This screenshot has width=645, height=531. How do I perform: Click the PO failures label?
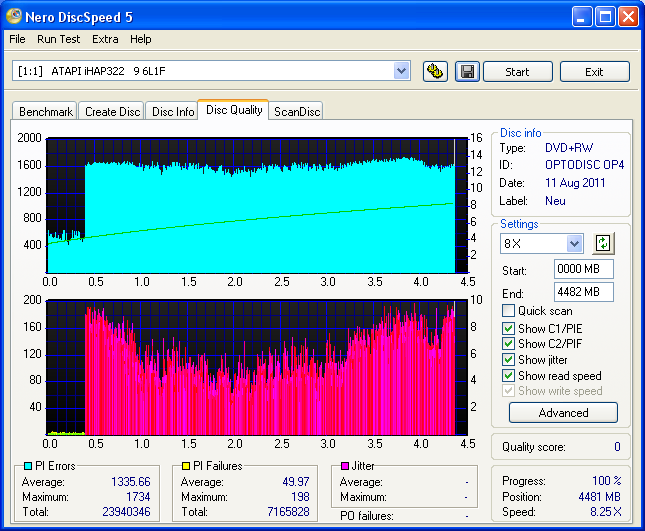point(367,516)
